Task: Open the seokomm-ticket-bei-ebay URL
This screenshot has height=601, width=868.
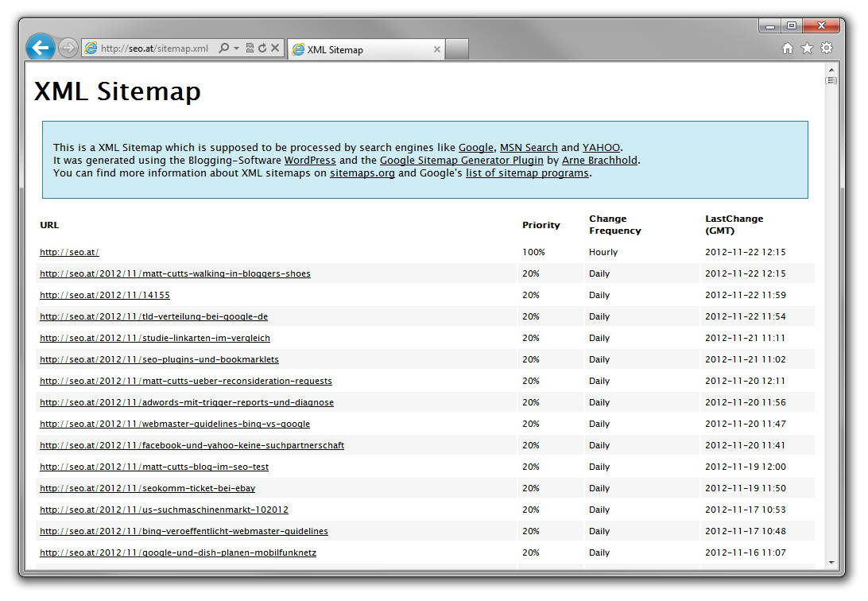Action: tap(147, 488)
